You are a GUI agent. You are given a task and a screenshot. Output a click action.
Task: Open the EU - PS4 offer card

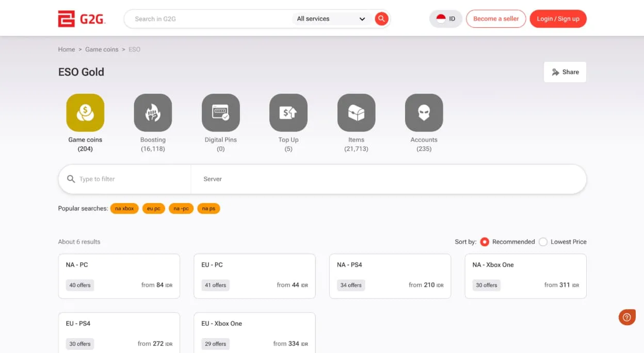pos(119,333)
